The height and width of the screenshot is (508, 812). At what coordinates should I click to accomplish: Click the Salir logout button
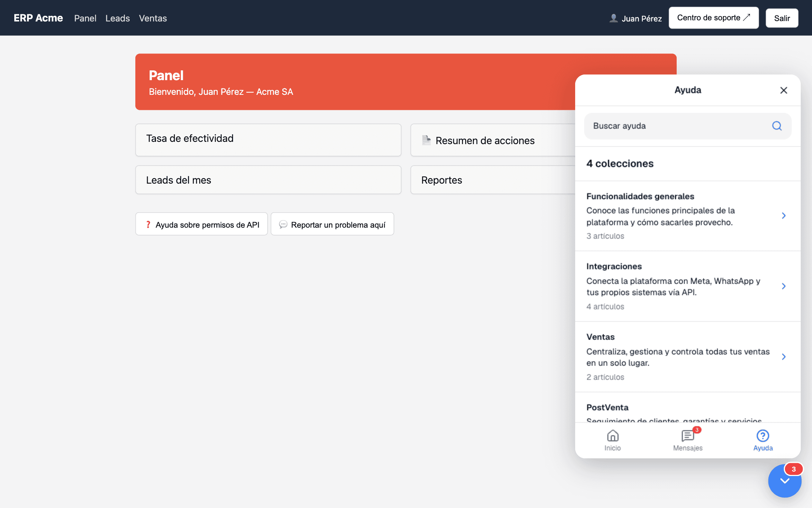(x=782, y=18)
